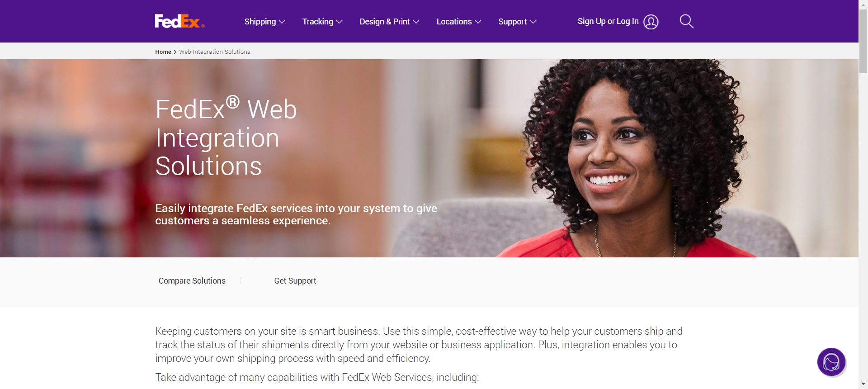
Task: Expand the Support chevron
Action: click(533, 22)
